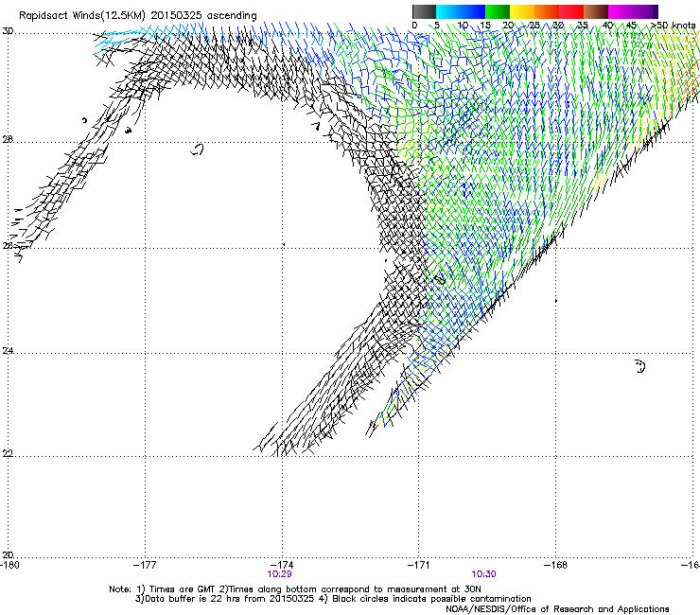Click the "40" legend scale label

[x=607, y=26]
